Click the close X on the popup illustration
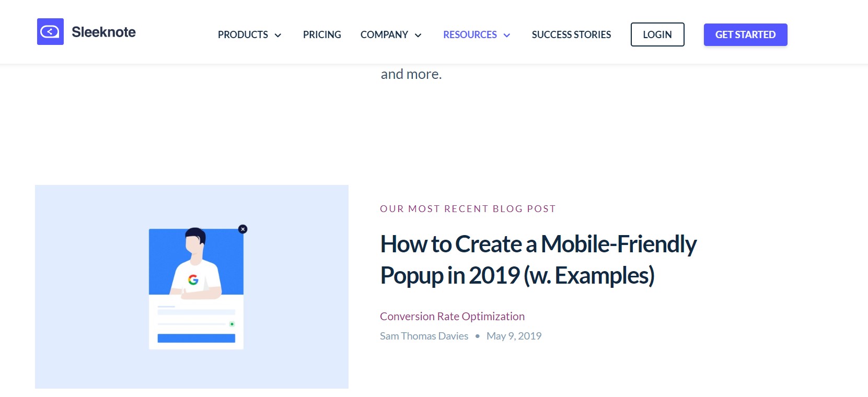The image size is (868, 397). pos(242,229)
